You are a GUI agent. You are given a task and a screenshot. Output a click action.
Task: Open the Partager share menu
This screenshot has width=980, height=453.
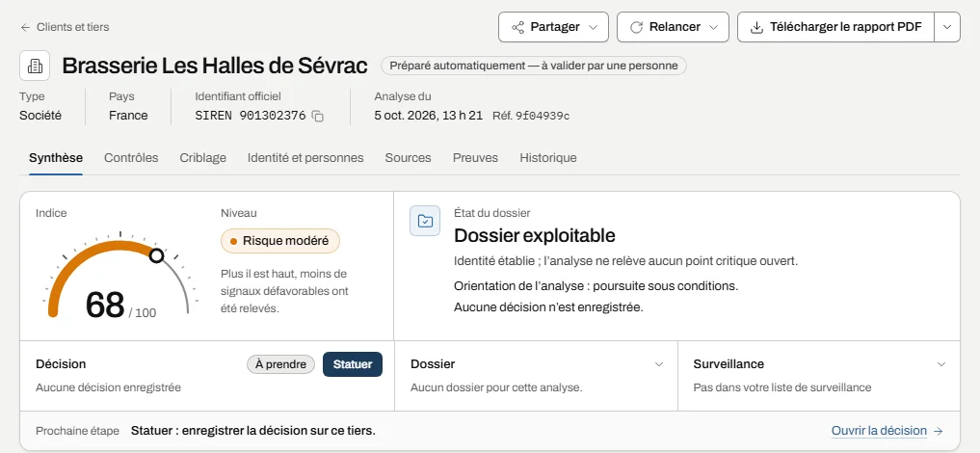(x=553, y=27)
